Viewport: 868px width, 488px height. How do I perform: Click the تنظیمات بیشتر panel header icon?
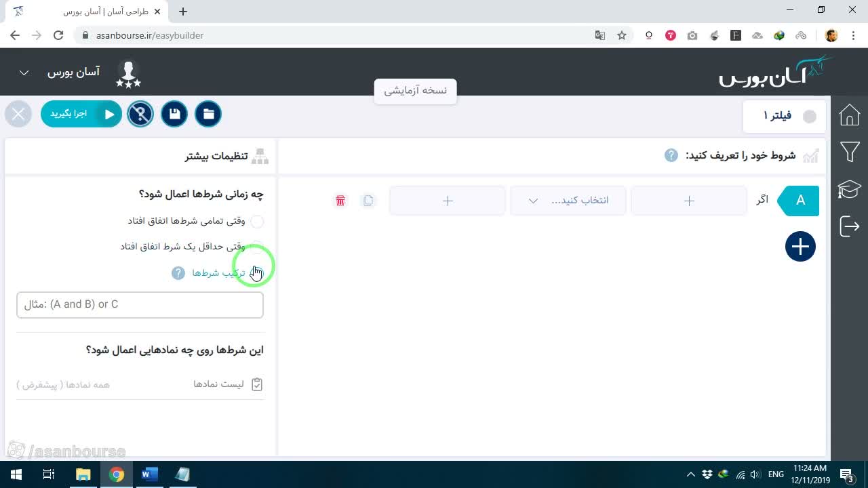260,156
